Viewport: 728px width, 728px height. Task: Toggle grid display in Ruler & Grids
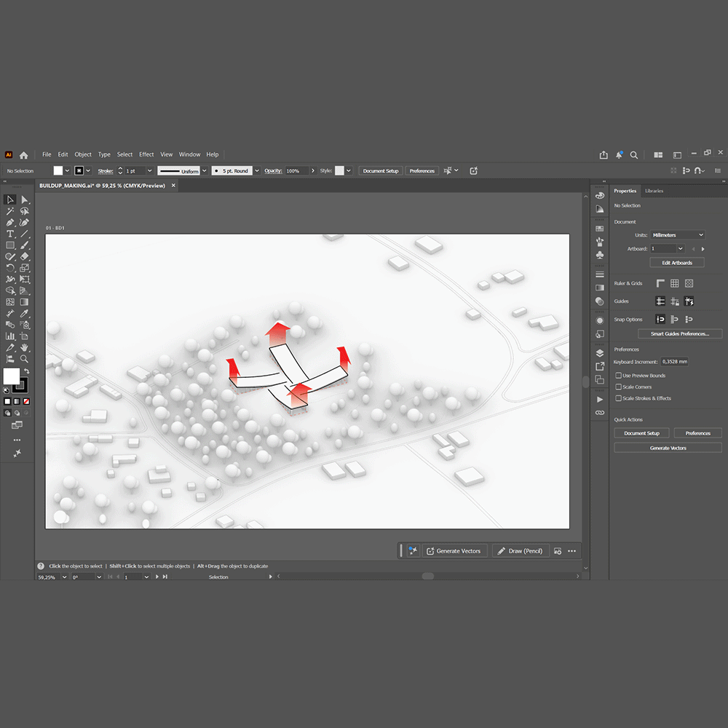click(x=675, y=283)
